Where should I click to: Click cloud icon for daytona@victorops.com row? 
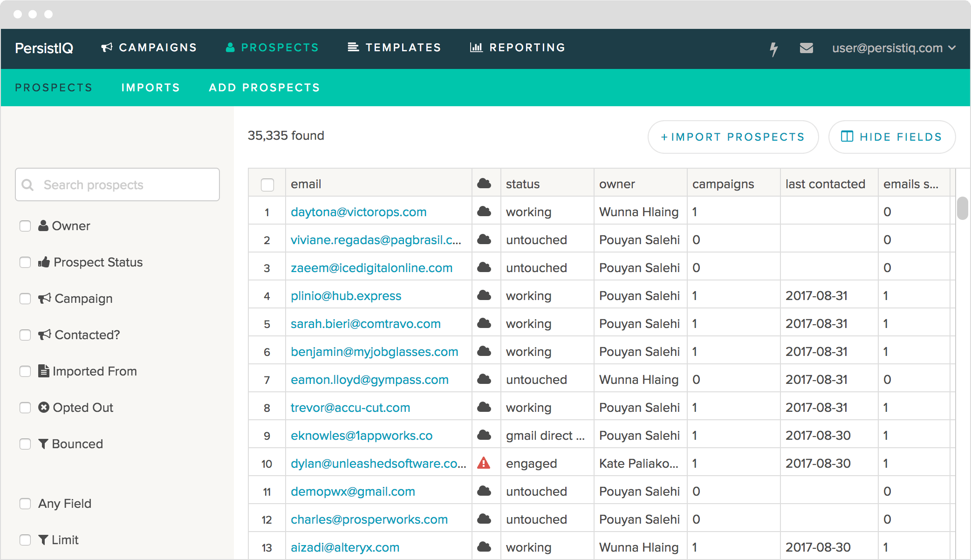pyautogui.click(x=484, y=212)
